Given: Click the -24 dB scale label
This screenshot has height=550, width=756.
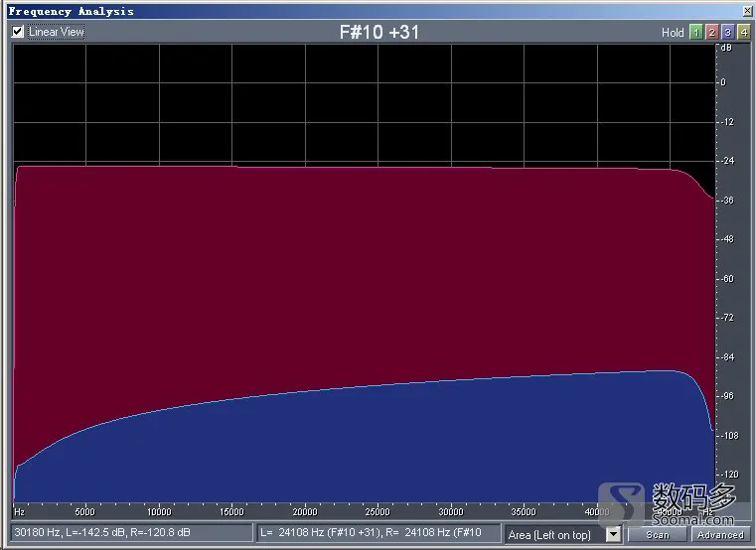Looking at the screenshot, I should (727, 161).
